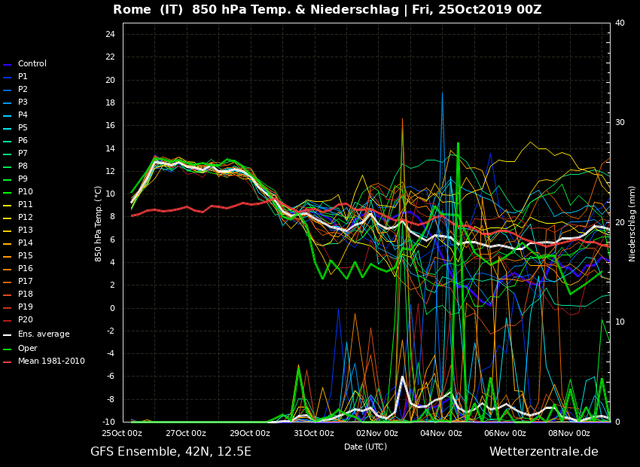Click the 02Nov 00z date tick label
Screen dimensions: 640x467
(x=378, y=433)
